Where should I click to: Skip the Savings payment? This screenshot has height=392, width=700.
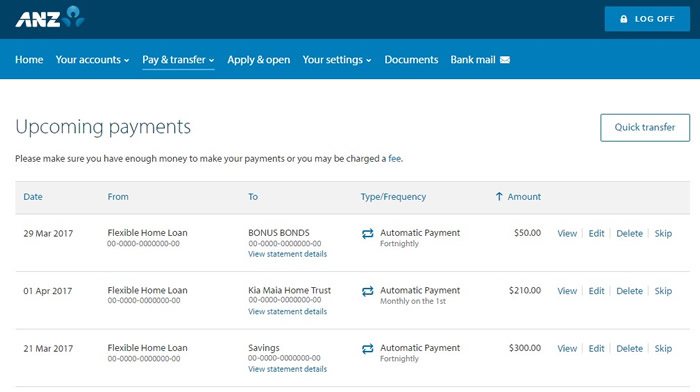point(663,349)
